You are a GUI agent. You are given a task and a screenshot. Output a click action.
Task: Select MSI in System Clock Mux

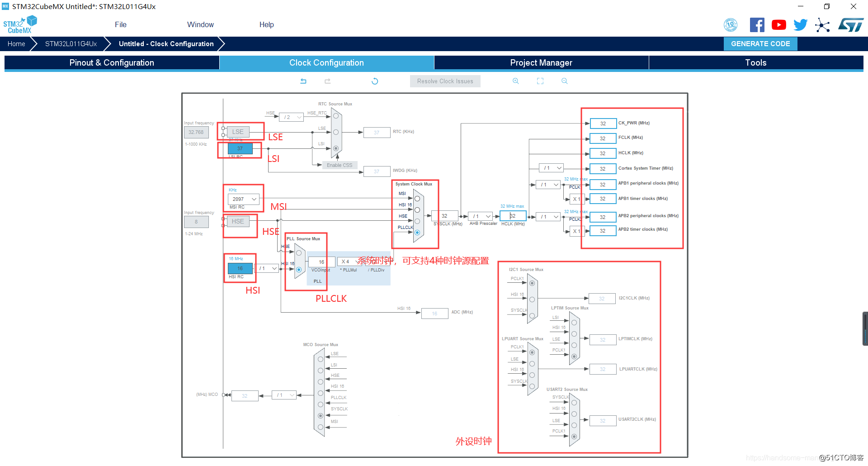tap(417, 199)
